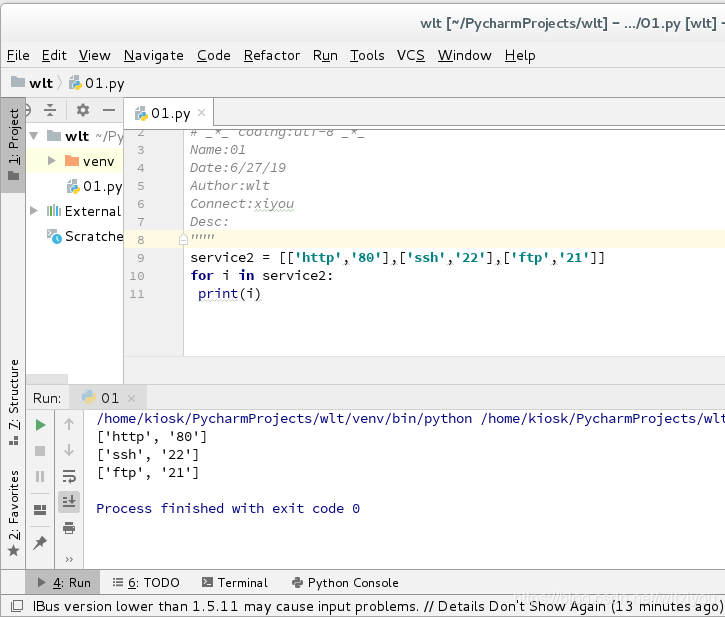Screen dimensions: 725x617
Task: Open the Window menu
Action: click(x=465, y=56)
